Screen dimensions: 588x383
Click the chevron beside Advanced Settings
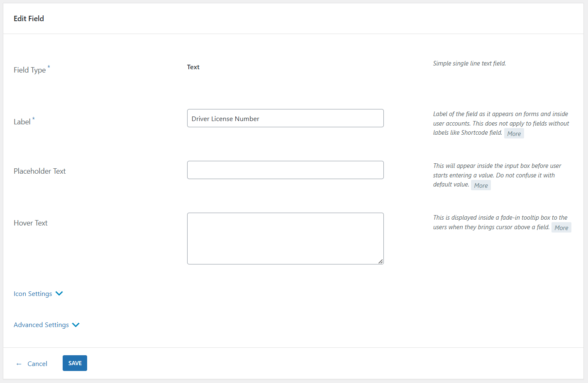76,325
